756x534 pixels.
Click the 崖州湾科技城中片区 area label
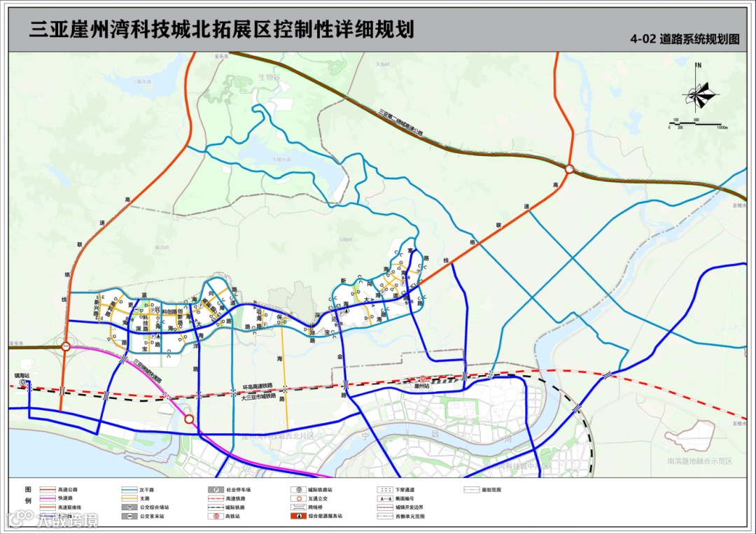coord(517,466)
